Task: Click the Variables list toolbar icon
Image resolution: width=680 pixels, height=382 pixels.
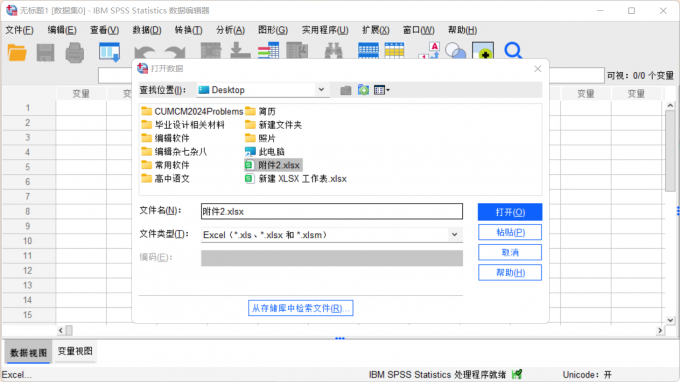Action: [268, 51]
